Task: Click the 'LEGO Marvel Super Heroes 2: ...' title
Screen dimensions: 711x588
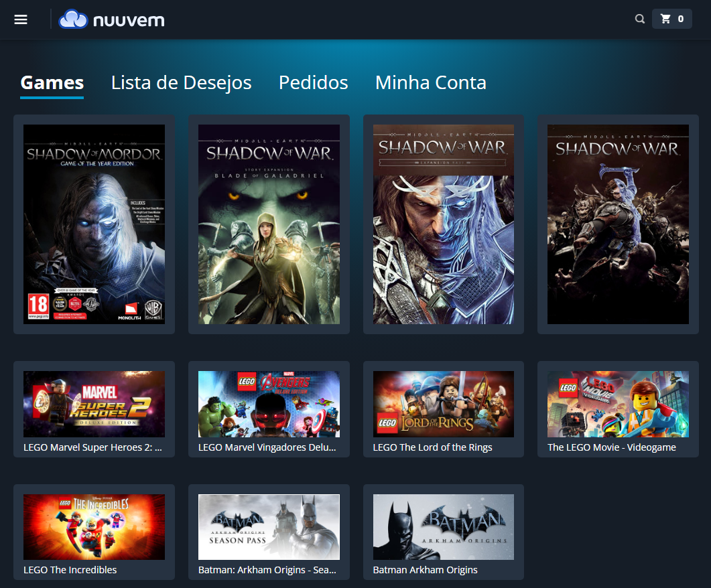Action: pyautogui.click(x=92, y=447)
